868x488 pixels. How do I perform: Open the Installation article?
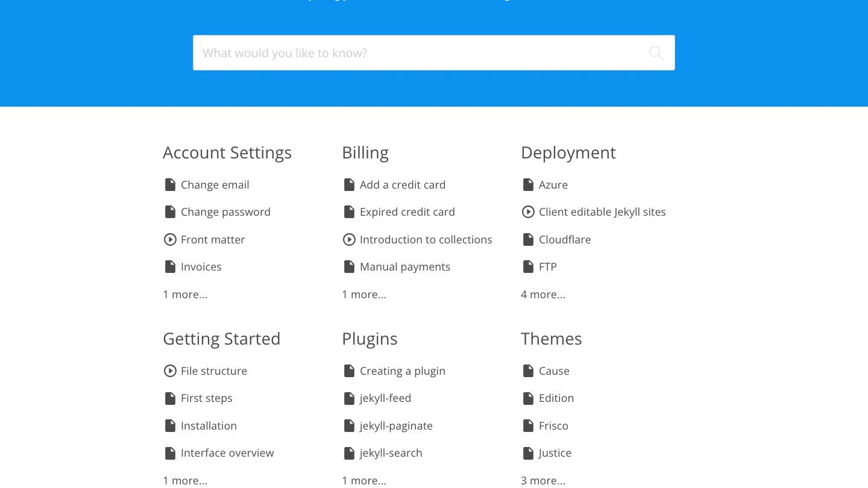tap(209, 426)
